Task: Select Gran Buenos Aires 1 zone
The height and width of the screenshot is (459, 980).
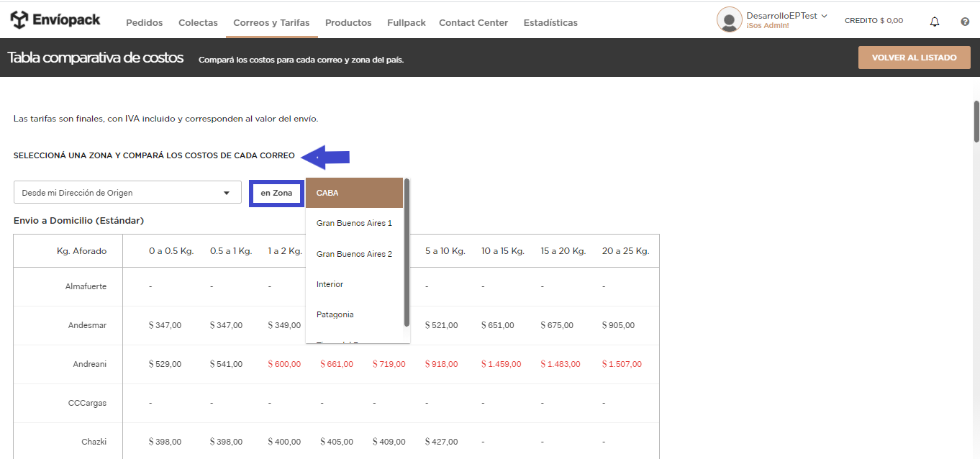Action: tap(354, 223)
